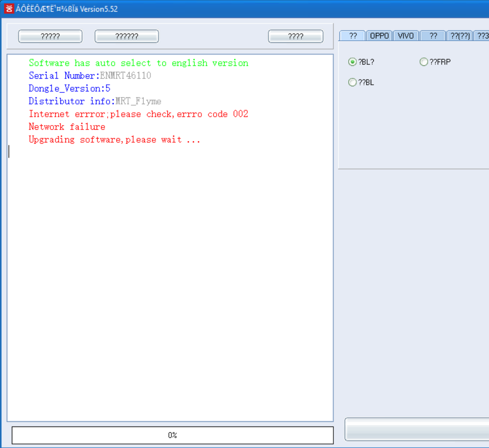This screenshot has width=489, height=448.
Task: Click the ?????? button with six question marks
Action: (x=126, y=36)
